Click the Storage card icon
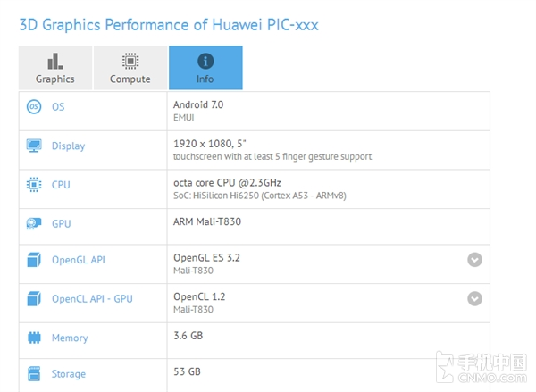 34,374
